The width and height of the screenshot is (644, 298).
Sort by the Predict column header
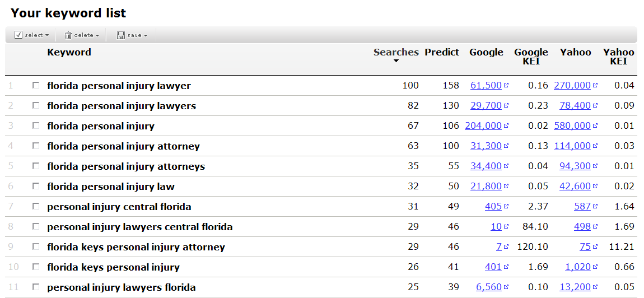442,52
